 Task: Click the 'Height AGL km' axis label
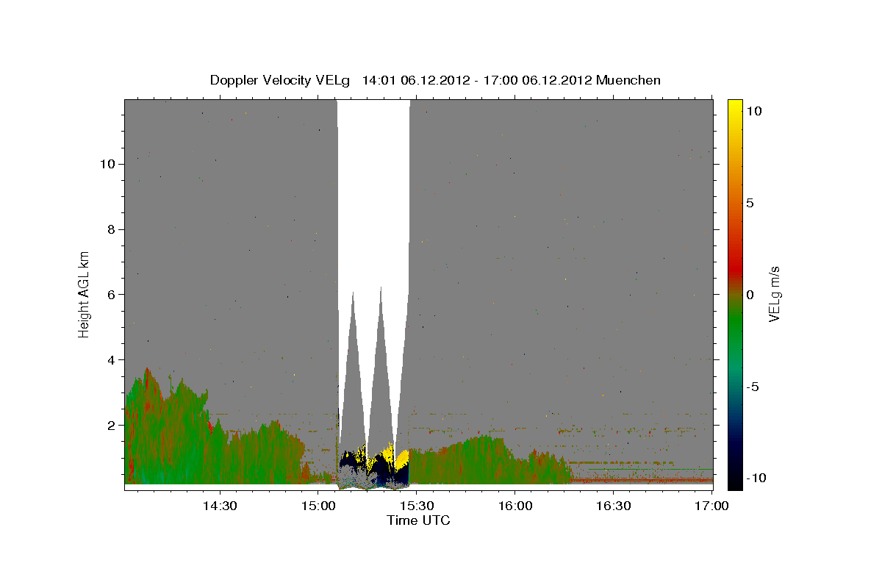click(85, 294)
